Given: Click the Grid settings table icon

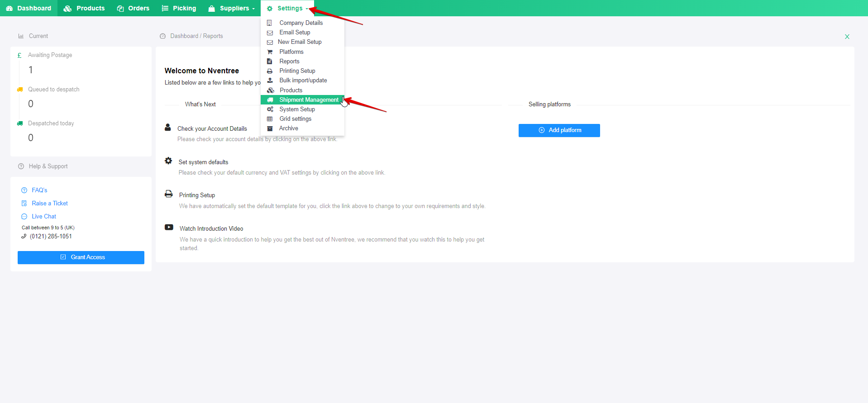Looking at the screenshot, I should (x=270, y=119).
